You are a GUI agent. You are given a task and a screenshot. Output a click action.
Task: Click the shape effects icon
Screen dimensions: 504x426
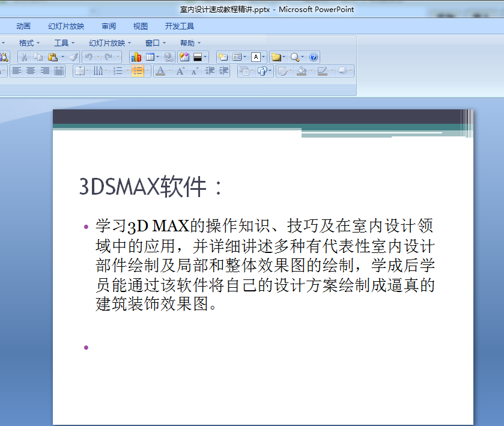pos(342,70)
